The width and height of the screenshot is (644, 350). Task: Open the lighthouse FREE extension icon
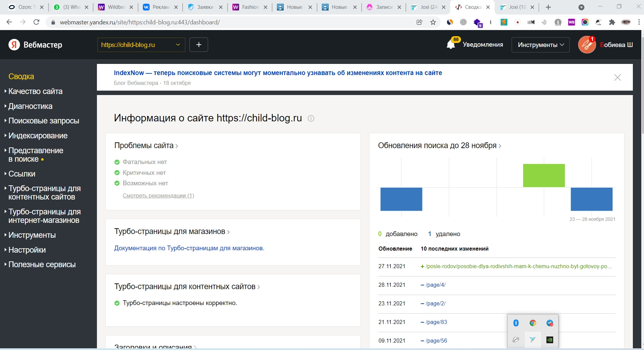pyautogui.click(x=558, y=22)
